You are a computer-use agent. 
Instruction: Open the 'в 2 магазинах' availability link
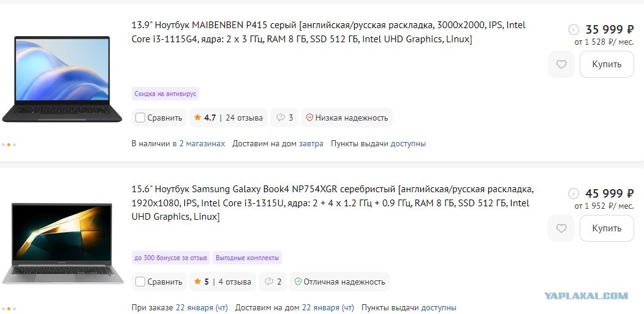click(199, 144)
